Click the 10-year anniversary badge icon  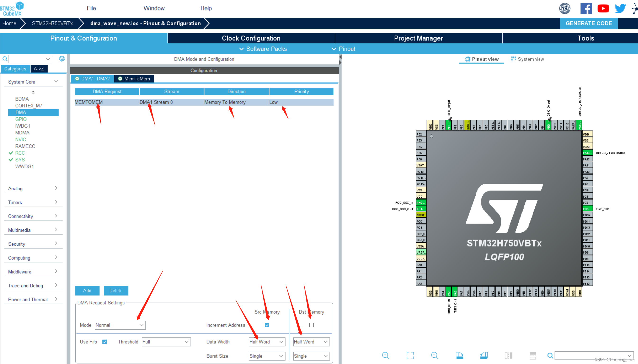click(x=565, y=9)
